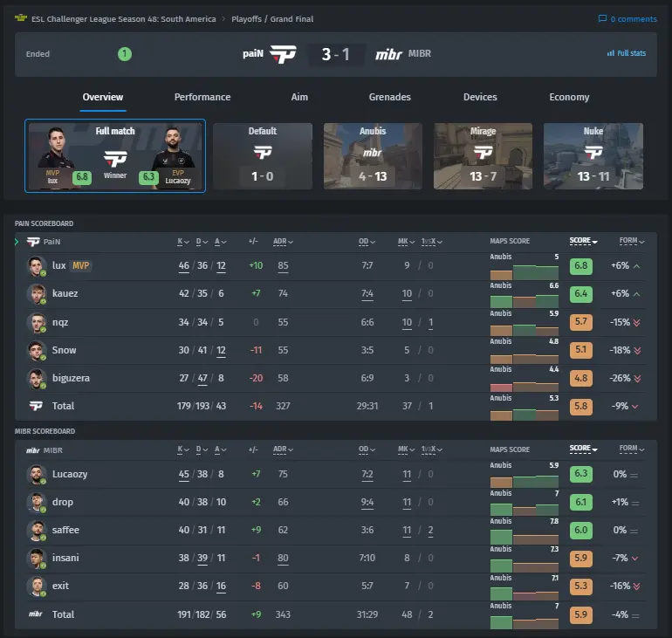Click the paiN logo in PaiN Total row
Screen dimensions: 672x638
(36, 406)
